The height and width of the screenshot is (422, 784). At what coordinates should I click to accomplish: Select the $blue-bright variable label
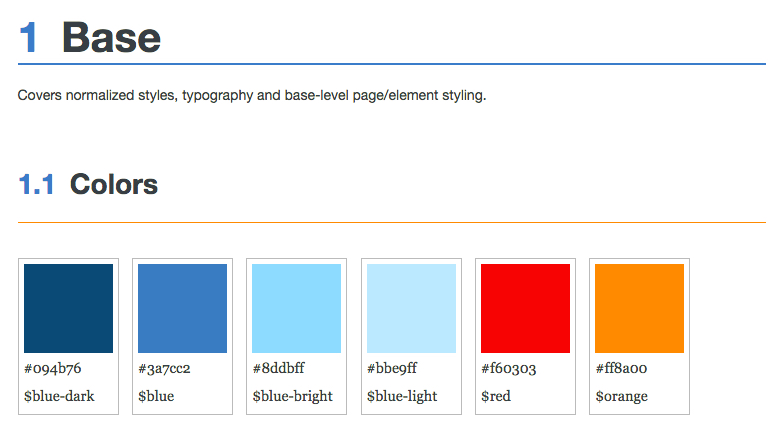(x=292, y=396)
